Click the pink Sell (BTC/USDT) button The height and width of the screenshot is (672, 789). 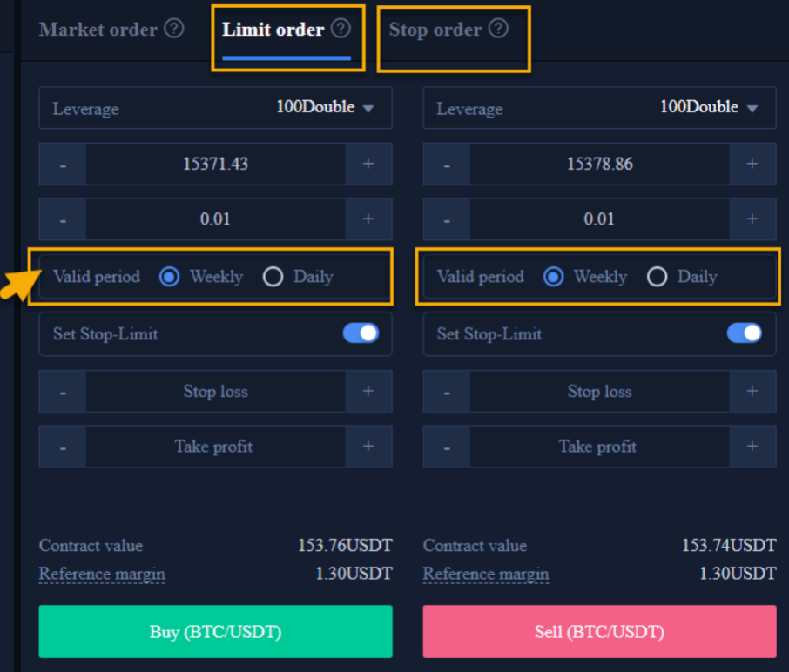tap(599, 631)
